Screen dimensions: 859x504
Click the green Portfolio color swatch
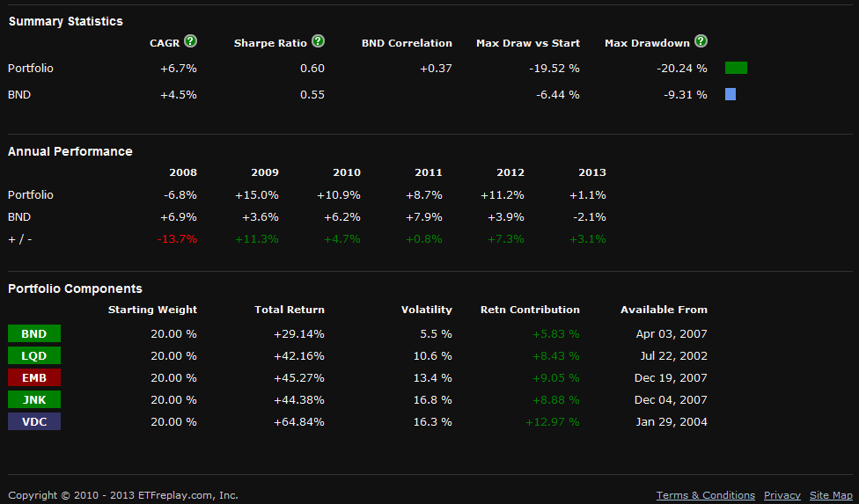pyautogui.click(x=736, y=68)
